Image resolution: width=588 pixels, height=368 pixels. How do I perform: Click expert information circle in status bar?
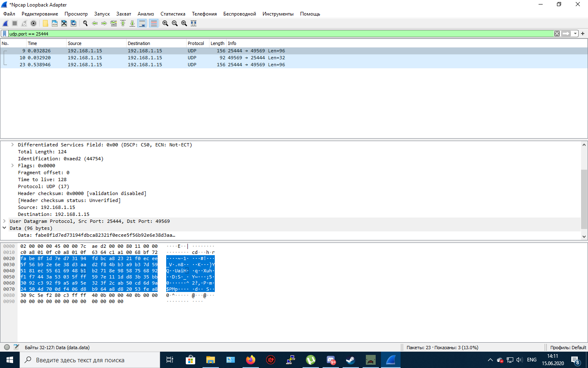pyautogui.click(x=7, y=347)
